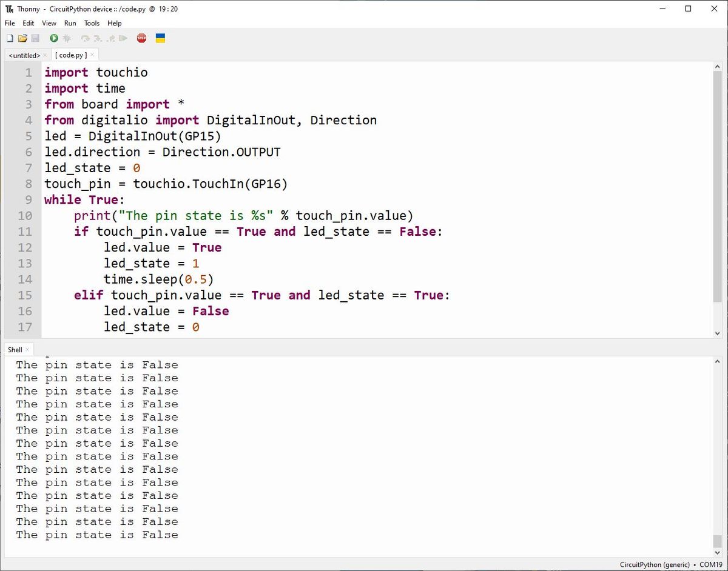Open interpreter selector CircuitPython (generic) • COM19

[671, 564]
